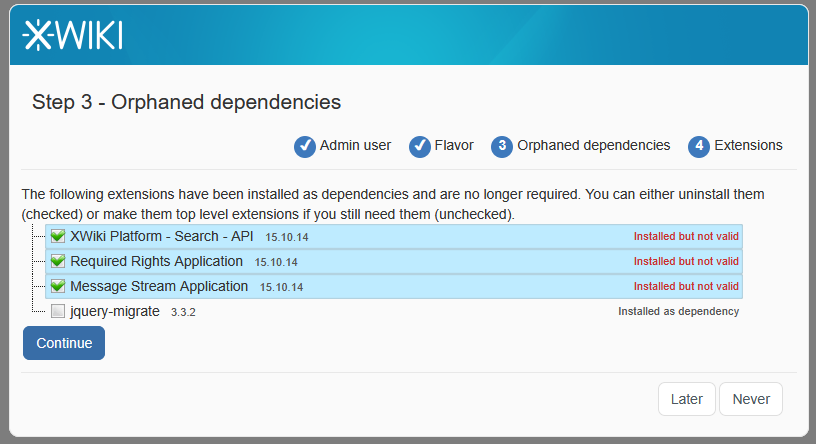The width and height of the screenshot is (816, 444).
Task: Click the step 4 number badge
Action: 699,146
